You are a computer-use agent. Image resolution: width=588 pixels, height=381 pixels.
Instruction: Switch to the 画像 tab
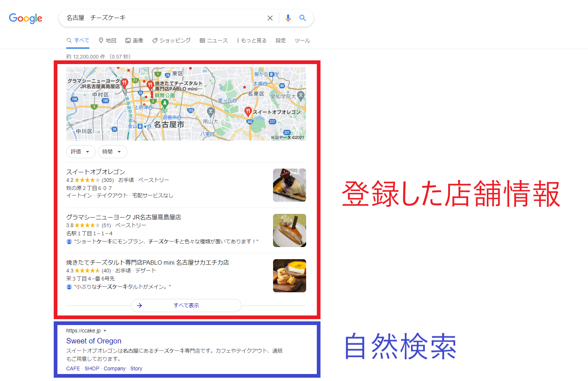(134, 40)
